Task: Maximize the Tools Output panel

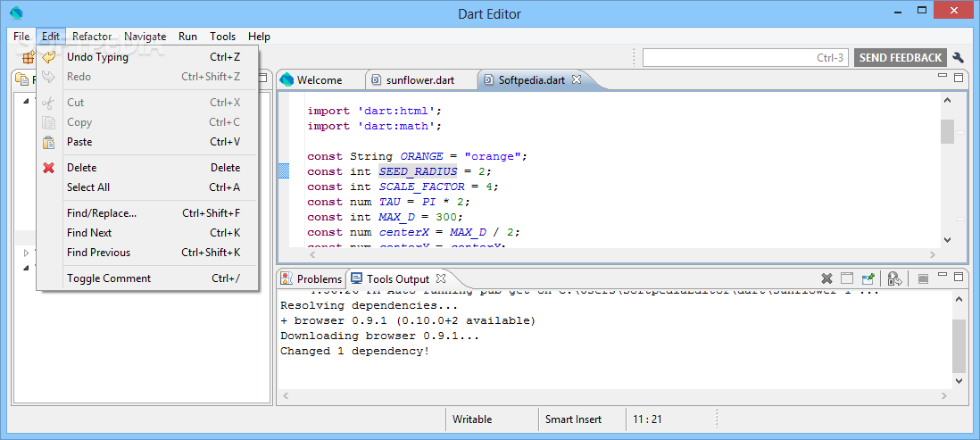Action: click(959, 277)
